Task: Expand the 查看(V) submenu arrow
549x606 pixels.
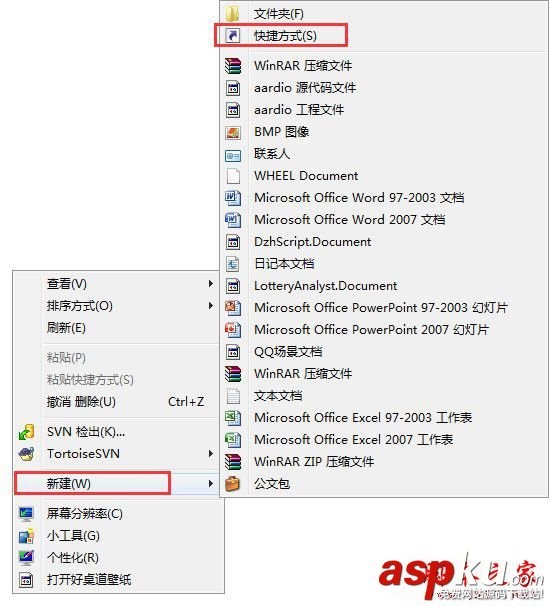Action: [x=211, y=284]
